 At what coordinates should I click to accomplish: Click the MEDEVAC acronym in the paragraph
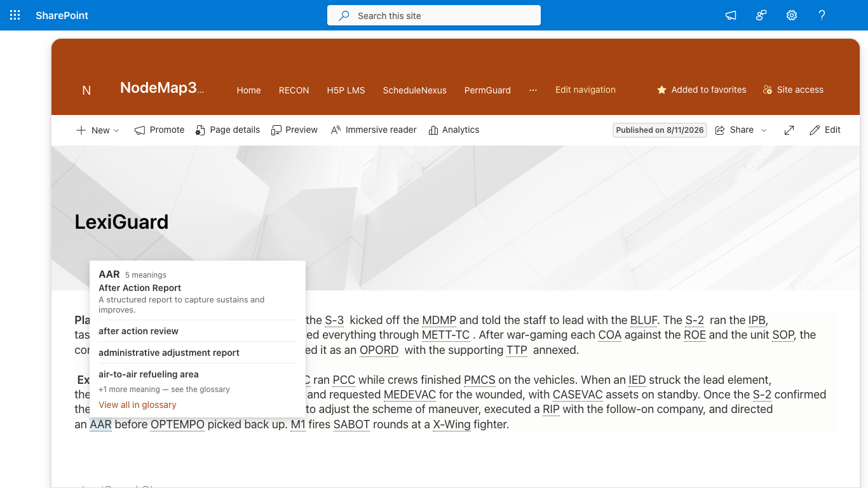[410, 395]
